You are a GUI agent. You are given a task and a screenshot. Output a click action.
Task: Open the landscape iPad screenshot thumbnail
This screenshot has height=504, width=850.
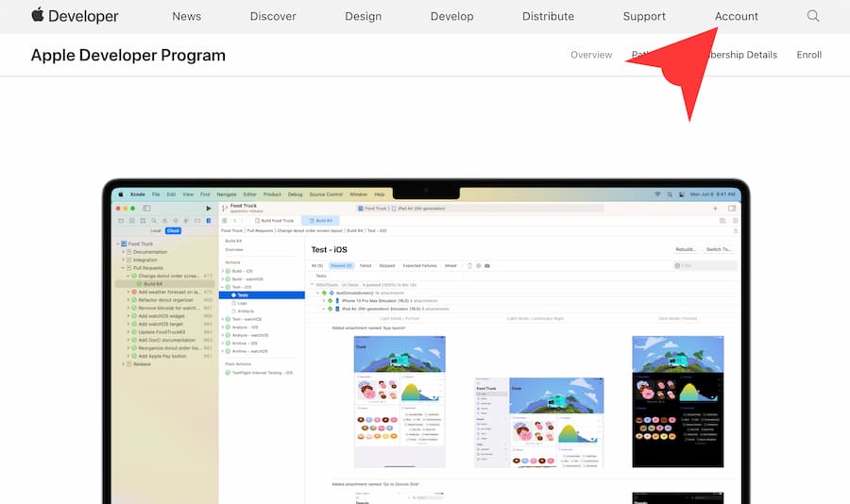pos(539,423)
